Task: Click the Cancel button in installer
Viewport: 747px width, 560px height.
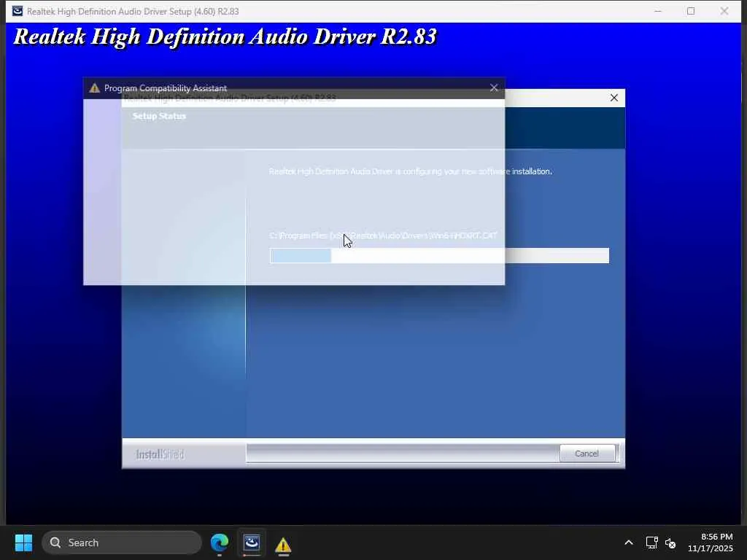Action: point(587,454)
